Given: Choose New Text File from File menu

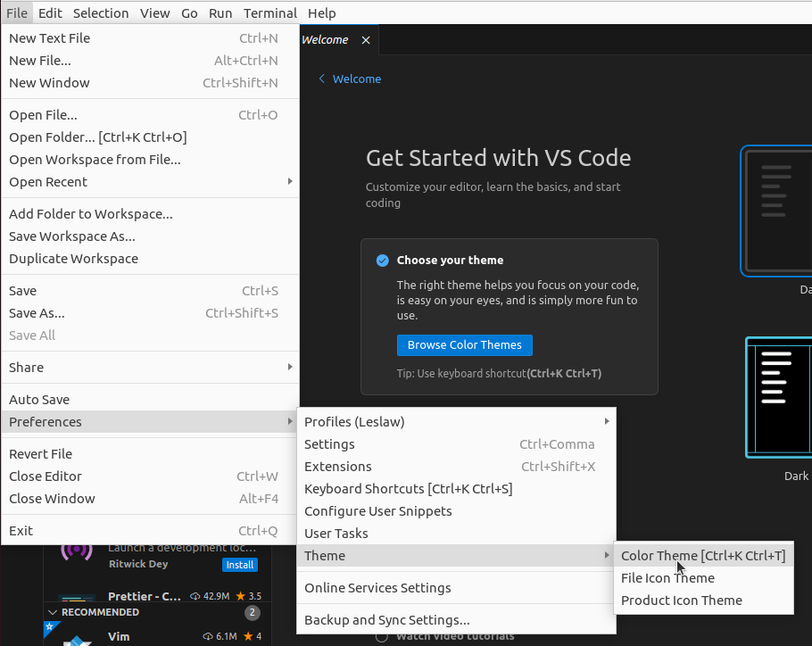Looking at the screenshot, I should pos(150,37).
